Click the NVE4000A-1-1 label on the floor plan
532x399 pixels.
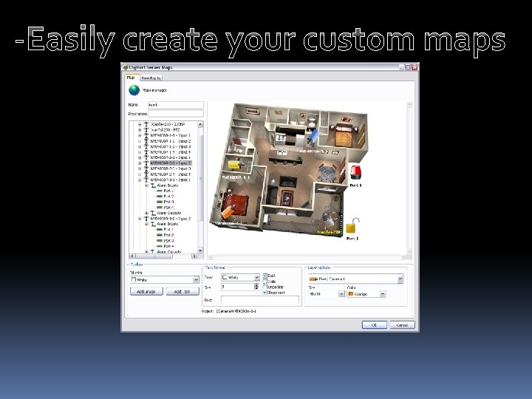(x=236, y=177)
